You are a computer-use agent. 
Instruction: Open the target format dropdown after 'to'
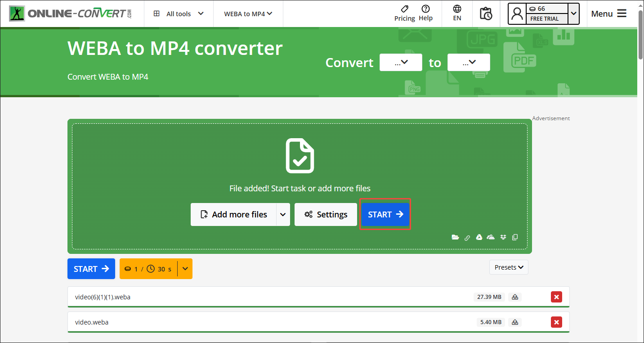click(x=469, y=63)
